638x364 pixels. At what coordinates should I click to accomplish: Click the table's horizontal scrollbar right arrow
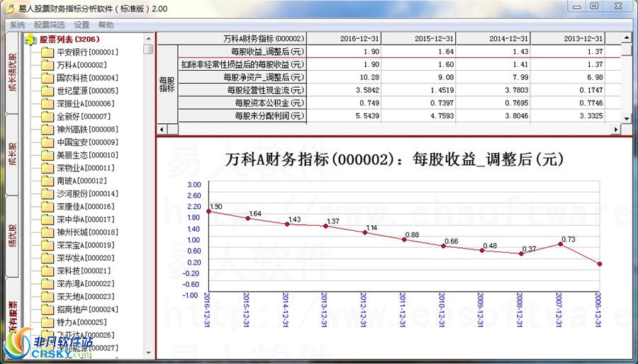coord(615,130)
